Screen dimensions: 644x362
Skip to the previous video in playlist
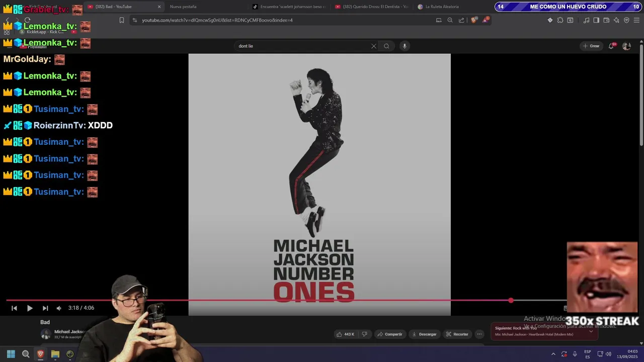click(14, 308)
